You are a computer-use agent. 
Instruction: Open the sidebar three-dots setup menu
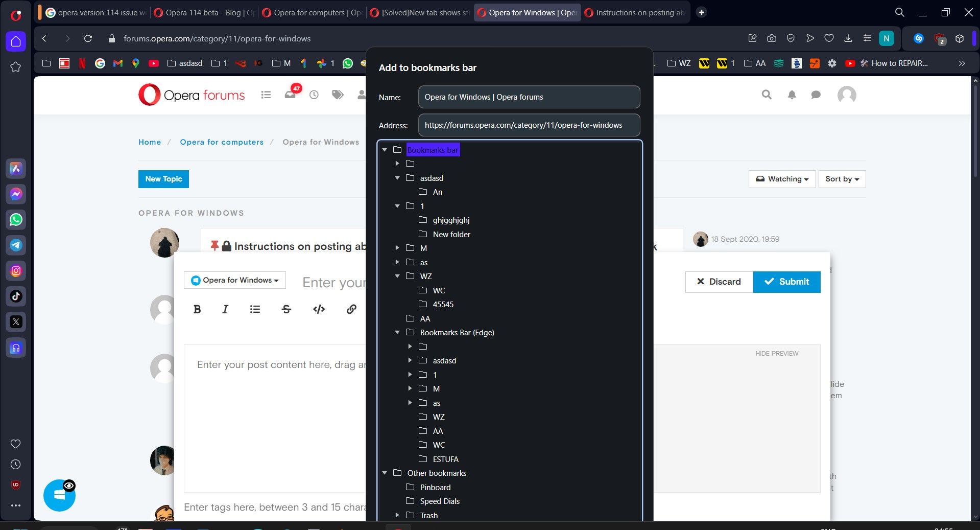click(x=16, y=505)
